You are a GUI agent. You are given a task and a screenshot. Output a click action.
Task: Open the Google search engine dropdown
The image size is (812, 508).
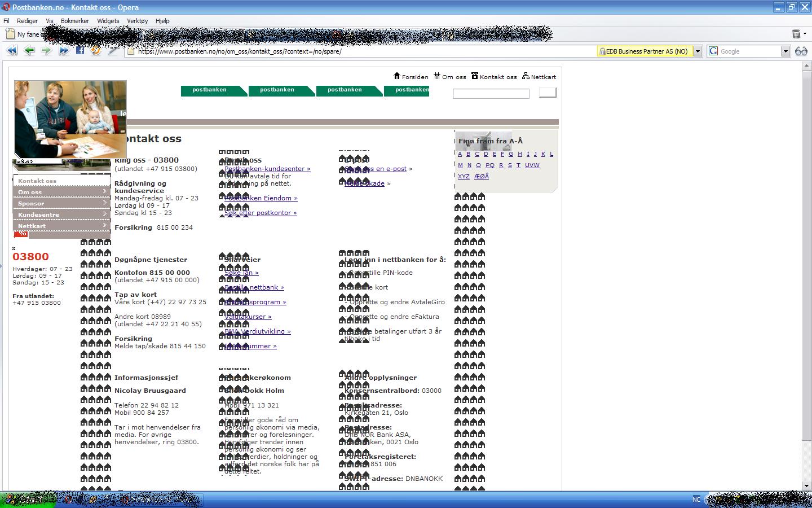pos(785,51)
